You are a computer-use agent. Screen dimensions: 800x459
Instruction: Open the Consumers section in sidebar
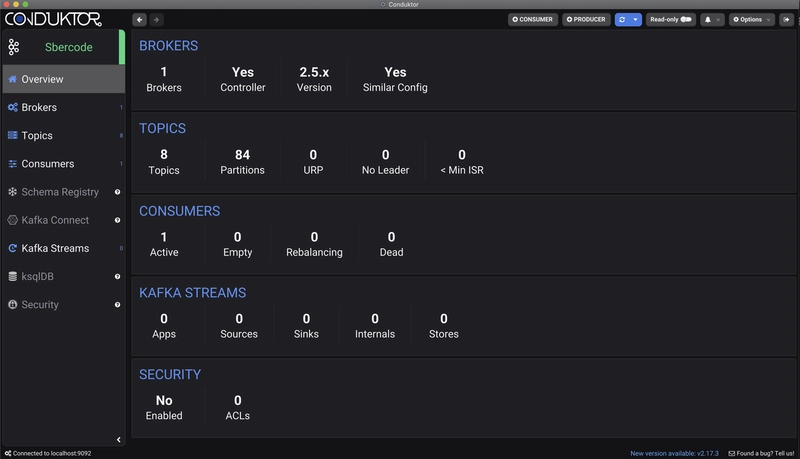click(x=63, y=164)
